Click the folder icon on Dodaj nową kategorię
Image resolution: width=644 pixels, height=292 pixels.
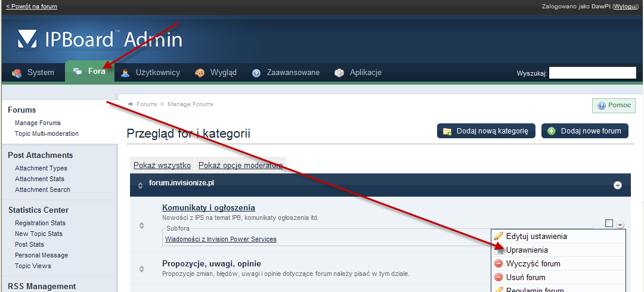point(447,132)
